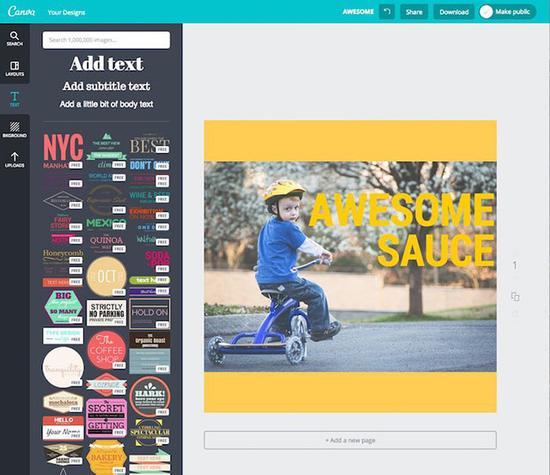Select the Text tool icon
This screenshot has width=550, height=475.
14,99
